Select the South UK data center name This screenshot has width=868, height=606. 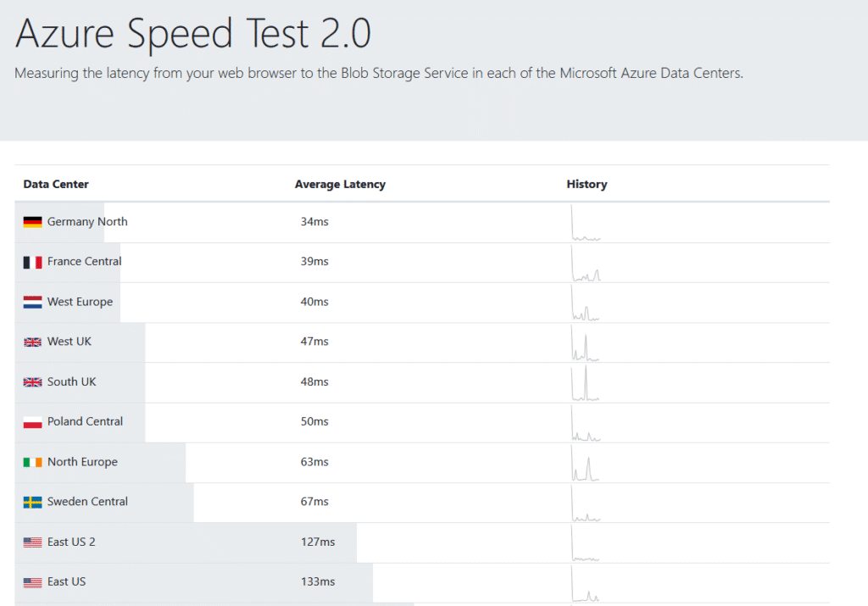click(71, 381)
